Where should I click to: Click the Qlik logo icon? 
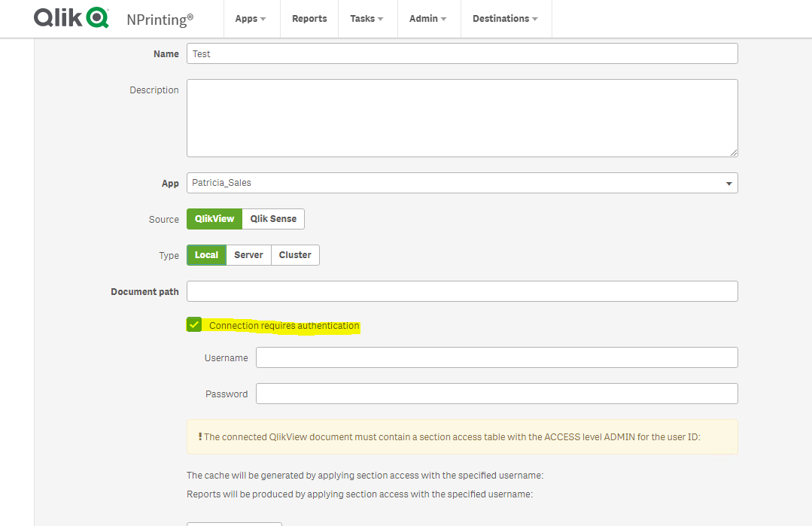(x=71, y=17)
